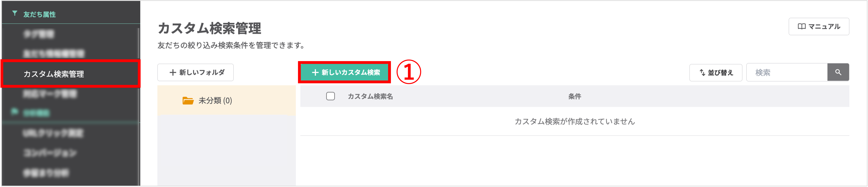The width and height of the screenshot is (868, 187).
Task: Open the マニュアル button label
Action: tap(824, 27)
